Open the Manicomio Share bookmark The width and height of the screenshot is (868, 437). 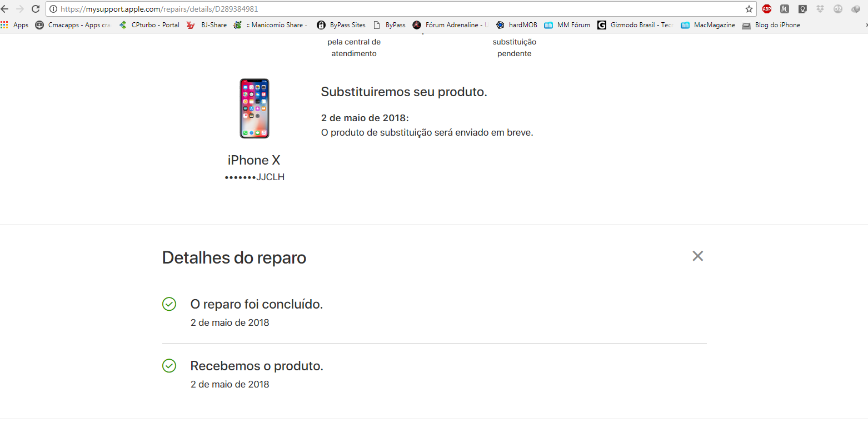click(x=271, y=25)
